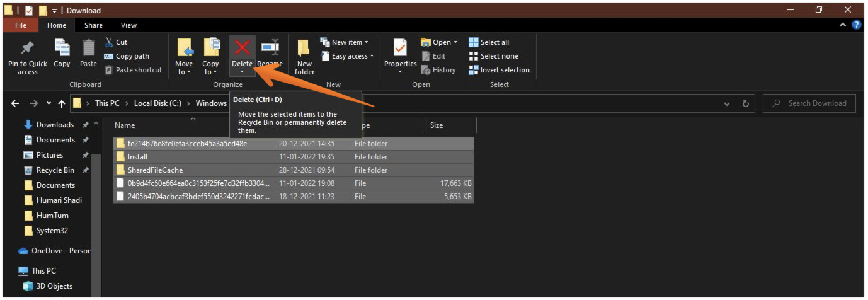
Task: Click the Cut scissors icon
Action: pyautogui.click(x=109, y=42)
